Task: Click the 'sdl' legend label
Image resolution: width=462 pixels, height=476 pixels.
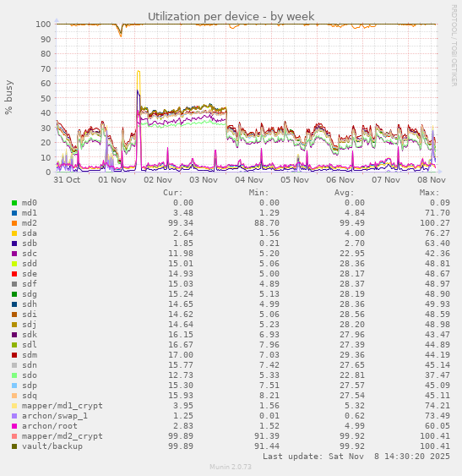Action: click(x=30, y=345)
